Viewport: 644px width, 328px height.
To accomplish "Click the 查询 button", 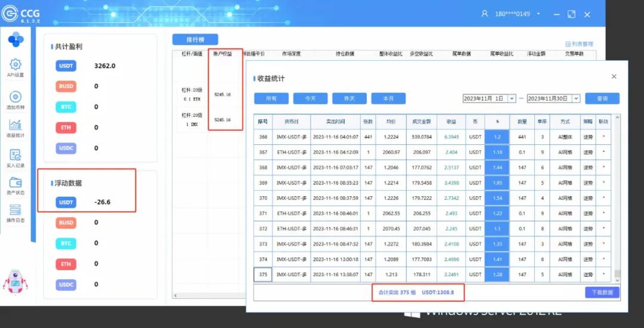I will point(602,98).
